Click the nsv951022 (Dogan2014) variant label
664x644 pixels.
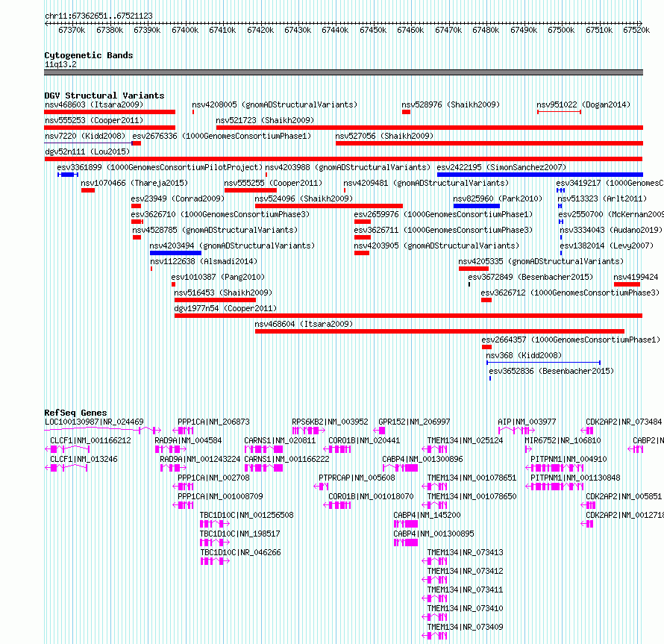583,104
